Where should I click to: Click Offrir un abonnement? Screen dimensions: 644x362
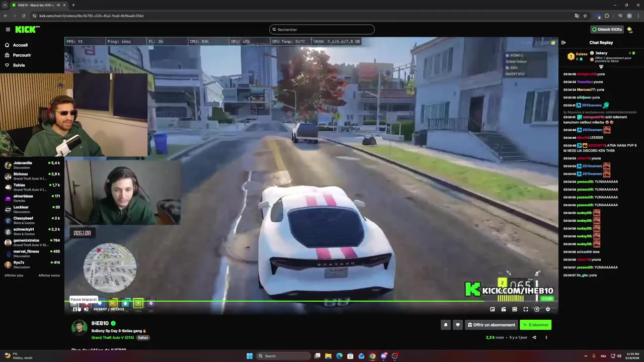[491, 325]
